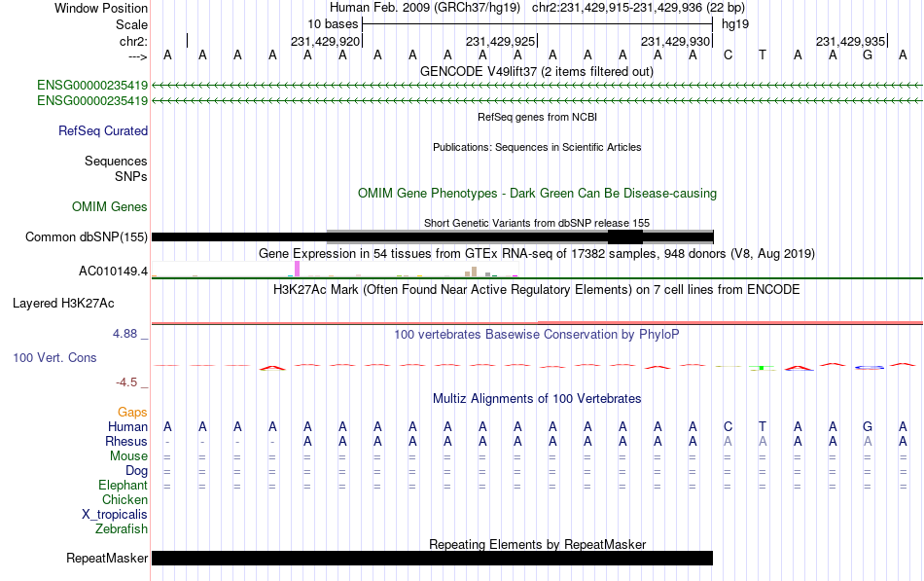Click the G base in Human row
Screen dimensions: 924x581
pos(868,426)
